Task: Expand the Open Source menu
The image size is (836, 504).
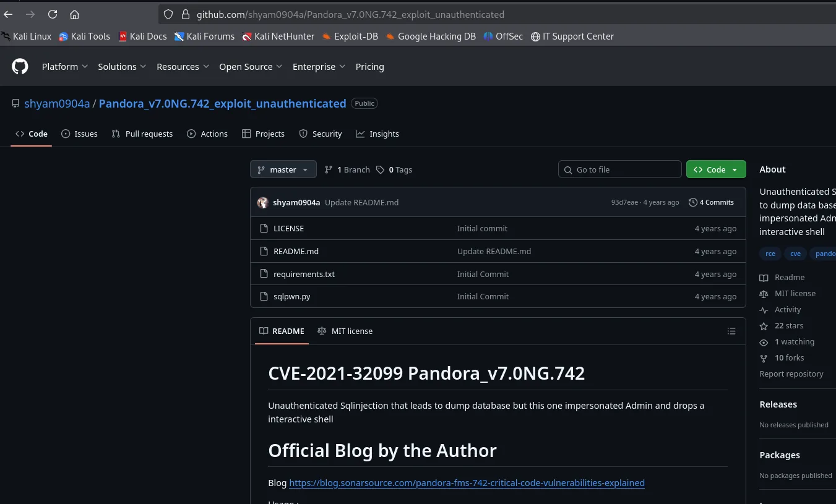Action: 251,67
